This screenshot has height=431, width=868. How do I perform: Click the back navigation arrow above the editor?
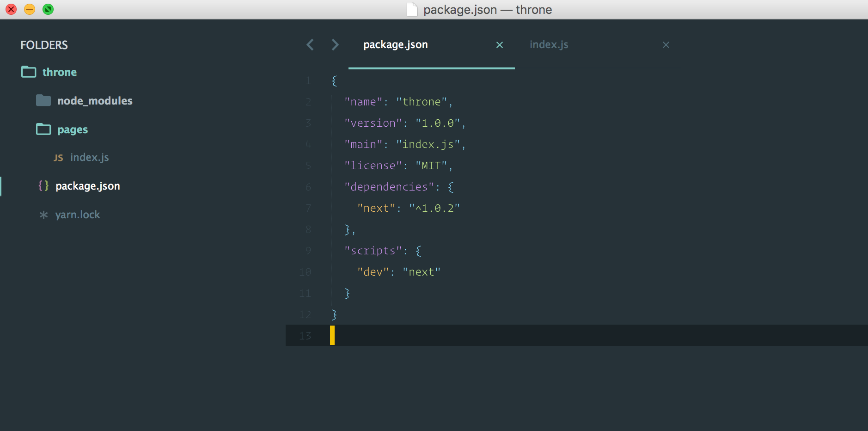310,44
